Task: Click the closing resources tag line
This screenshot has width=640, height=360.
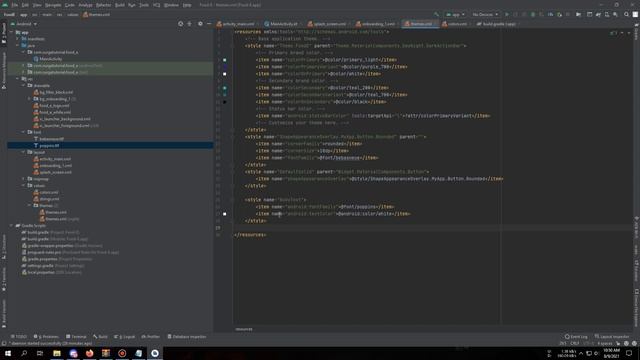Action: (x=250, y=235)
